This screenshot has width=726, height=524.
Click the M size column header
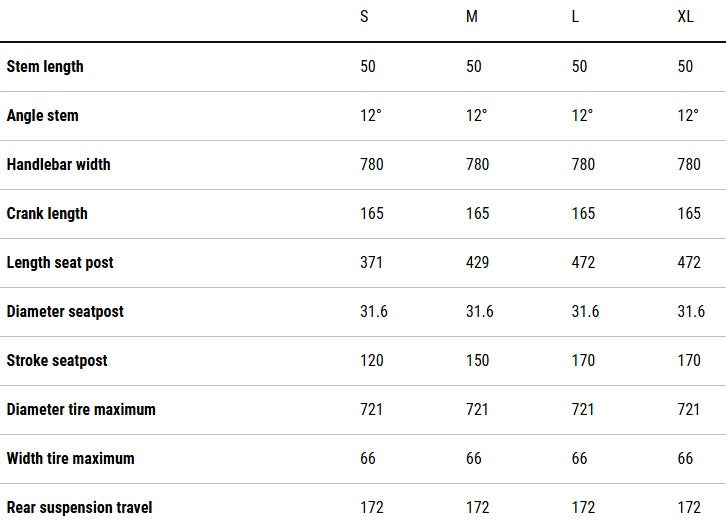[472, 18]
